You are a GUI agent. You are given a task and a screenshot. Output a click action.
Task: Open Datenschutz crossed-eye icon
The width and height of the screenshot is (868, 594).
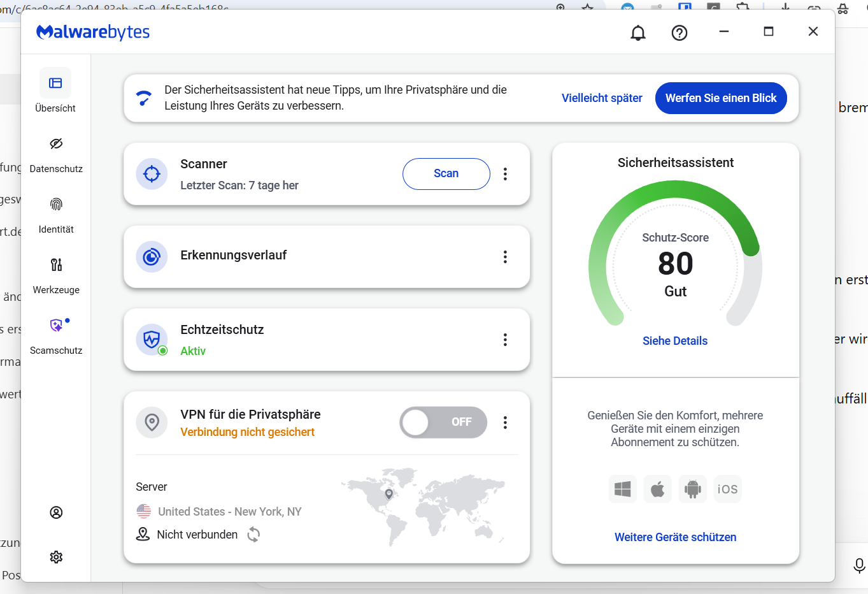[x=56, y=143]
